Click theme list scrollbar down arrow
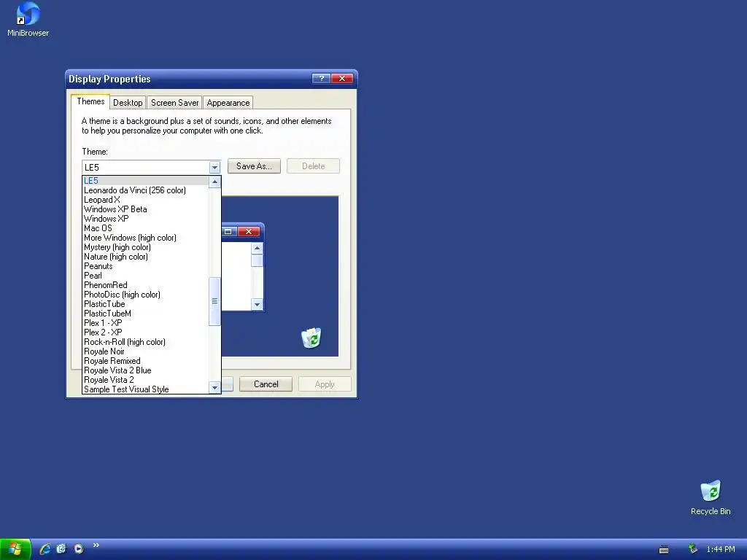This screenshot has width=747, height=560. [215, 388]
